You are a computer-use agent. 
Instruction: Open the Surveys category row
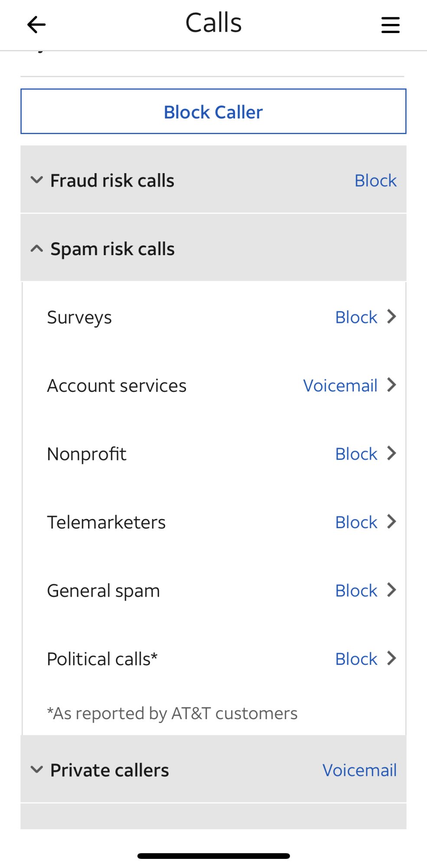79,317
